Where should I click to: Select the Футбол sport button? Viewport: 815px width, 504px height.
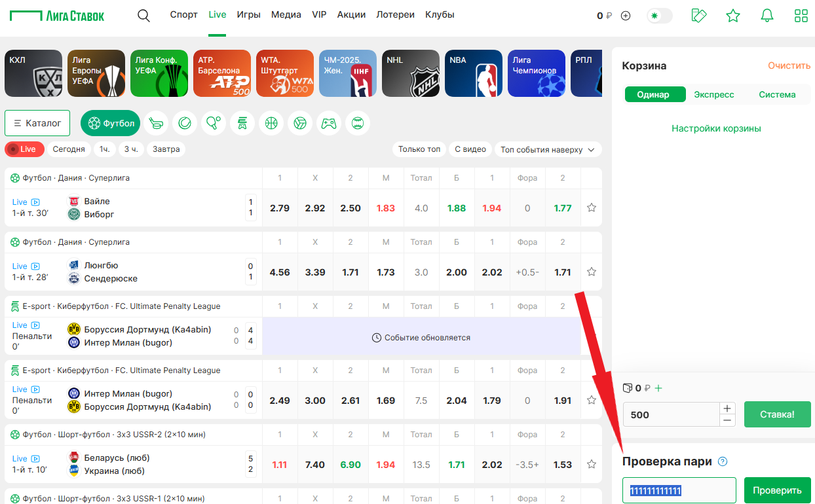[x=110, y=123]
